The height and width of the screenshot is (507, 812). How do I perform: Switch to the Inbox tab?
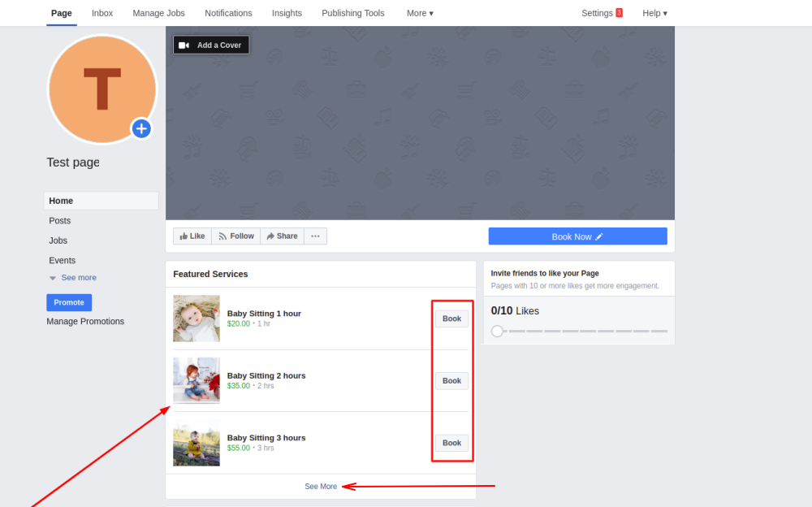pos(102,13)
